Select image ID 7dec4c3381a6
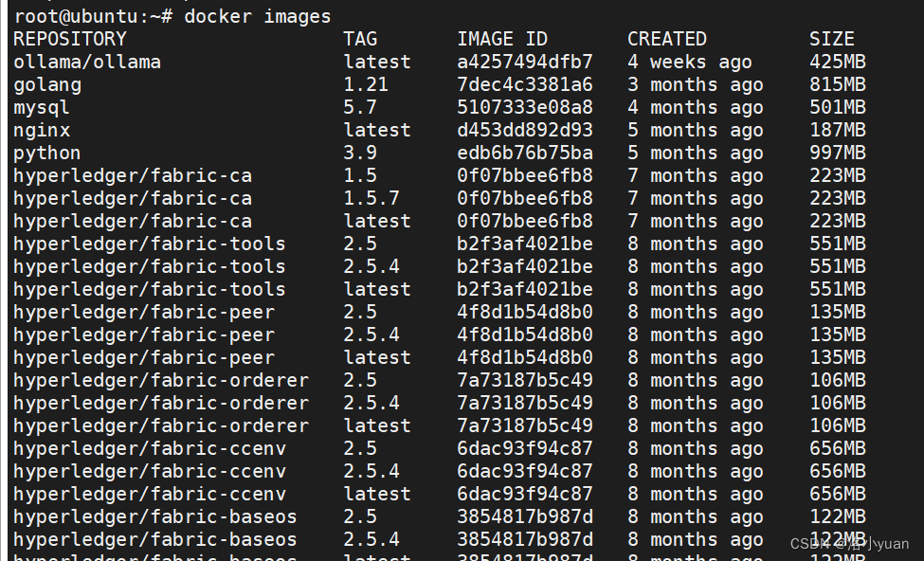 (525, 85)
